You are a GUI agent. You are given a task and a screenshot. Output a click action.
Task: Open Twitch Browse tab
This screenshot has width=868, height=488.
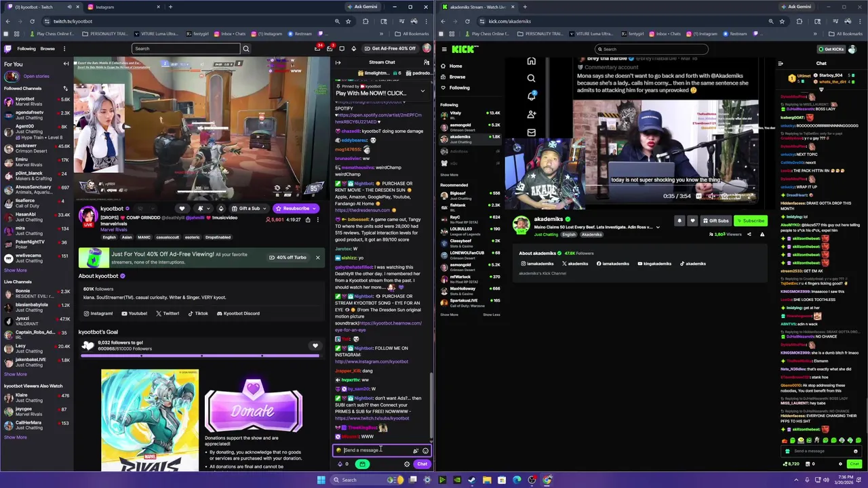[x=47, y=49]
